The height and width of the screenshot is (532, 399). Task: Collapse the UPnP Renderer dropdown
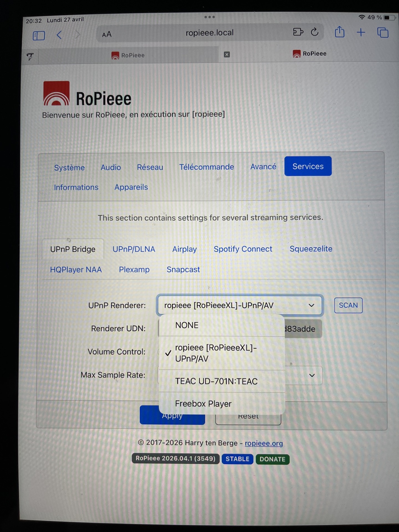[x=240, y=305]
